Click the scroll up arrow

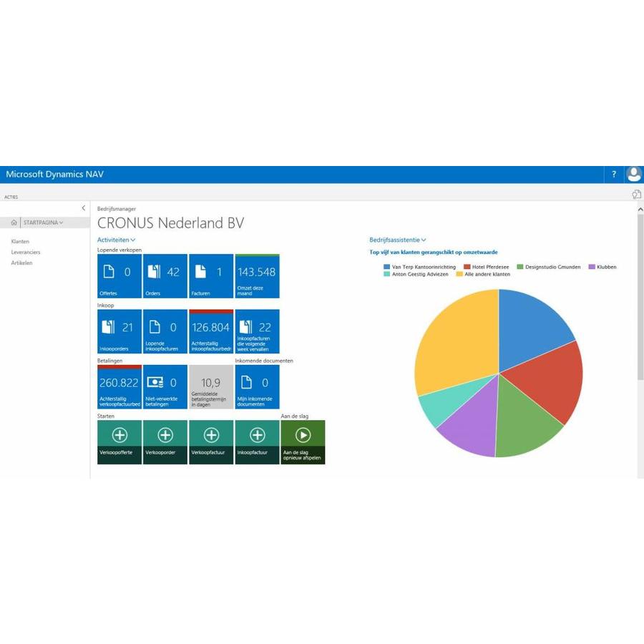(x=640, y=209)
